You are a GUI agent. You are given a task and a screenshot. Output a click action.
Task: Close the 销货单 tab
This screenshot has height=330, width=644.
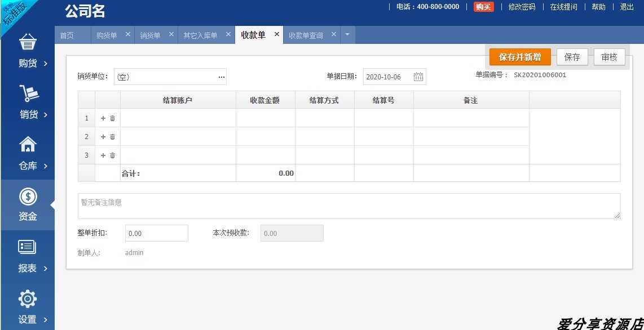[x=171, y=34]
